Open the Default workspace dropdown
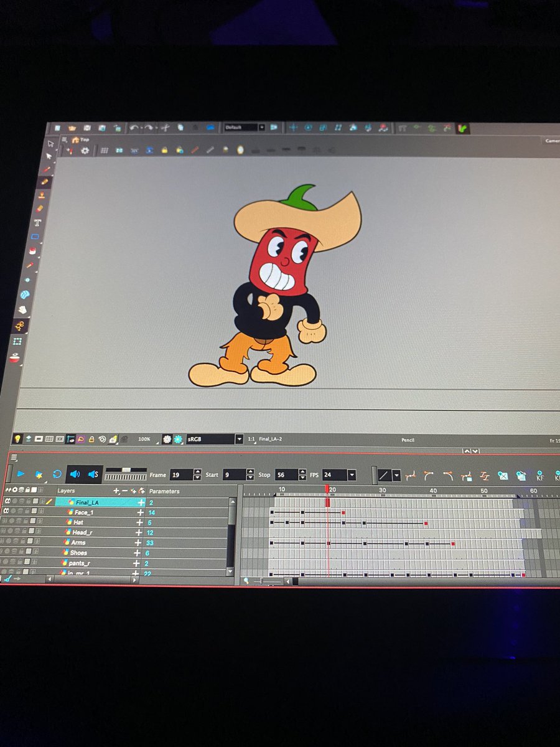560x747 pixels. click(x=261, y=127)
